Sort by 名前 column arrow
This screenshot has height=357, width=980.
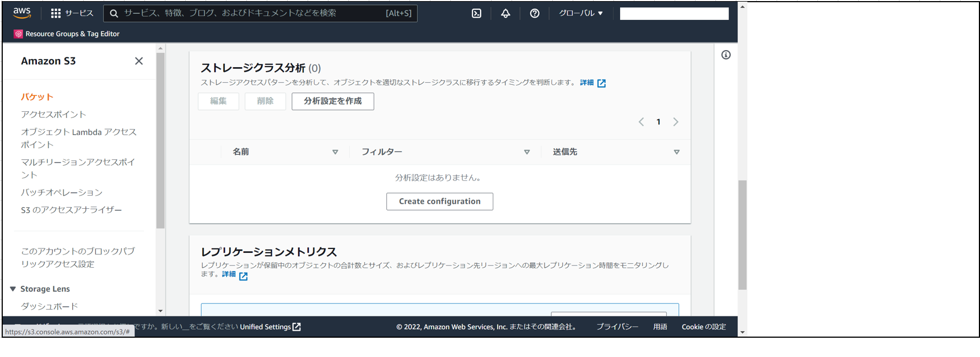(335, 152)
